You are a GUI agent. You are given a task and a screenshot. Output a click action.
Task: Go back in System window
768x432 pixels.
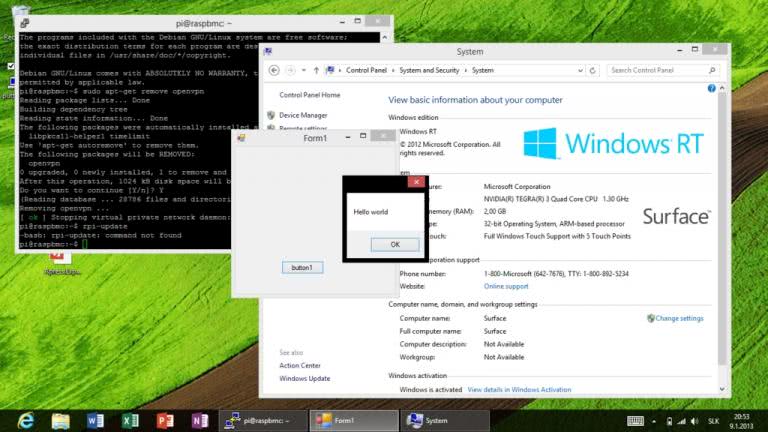coord(274,71)
